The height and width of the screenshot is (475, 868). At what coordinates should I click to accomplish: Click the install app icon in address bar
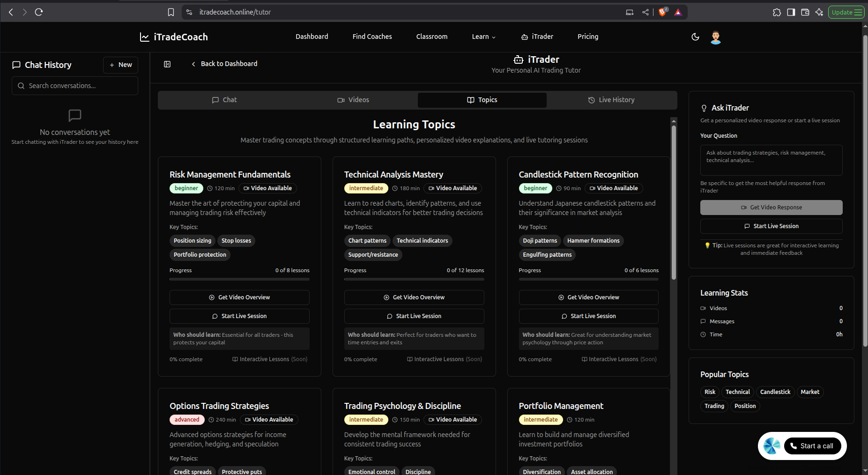click(x=630, y=12)
